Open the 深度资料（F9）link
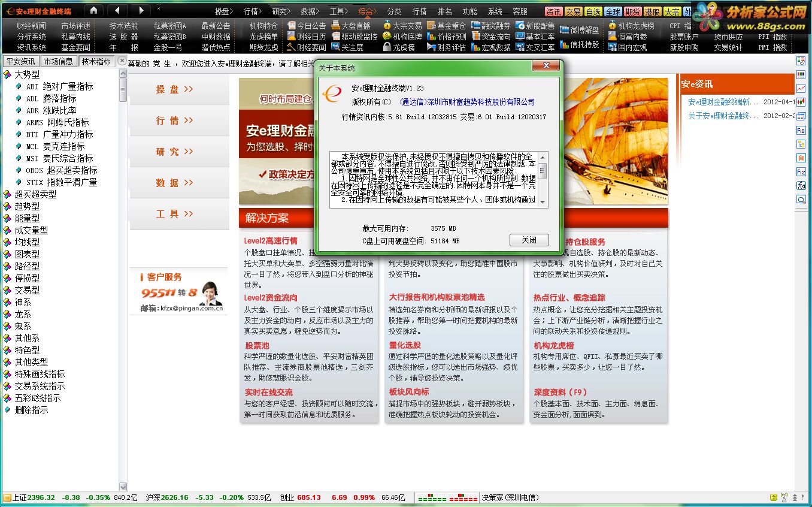This screenshot has width=812, height=507. tap(560, 393)
